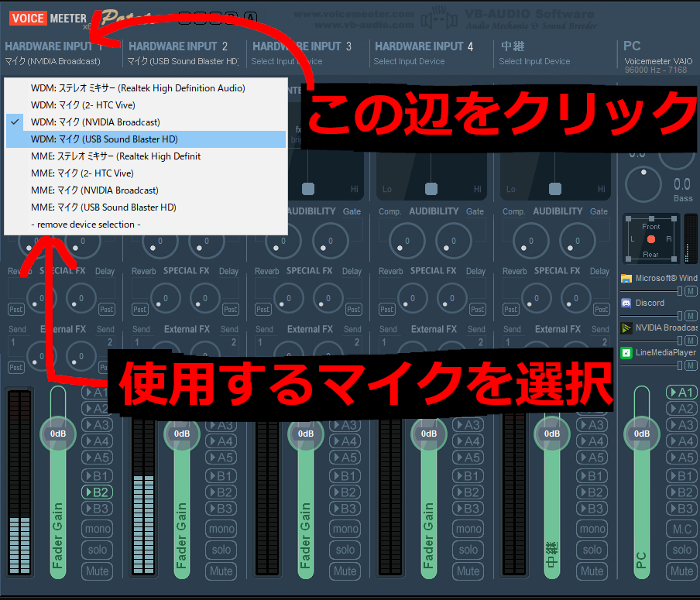Viewport: 700px width, 600px height.
Task: Click the Microsoft Windows folder app icon
Action: [626, 279]
